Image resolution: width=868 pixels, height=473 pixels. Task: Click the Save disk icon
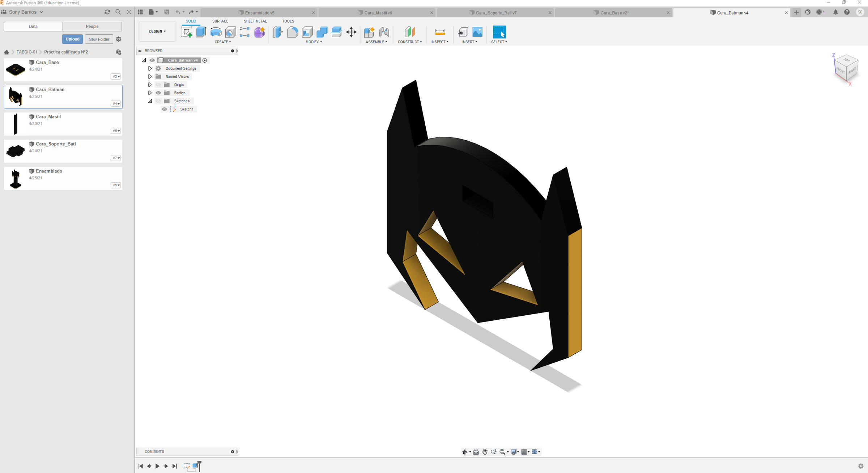[167, 12]
